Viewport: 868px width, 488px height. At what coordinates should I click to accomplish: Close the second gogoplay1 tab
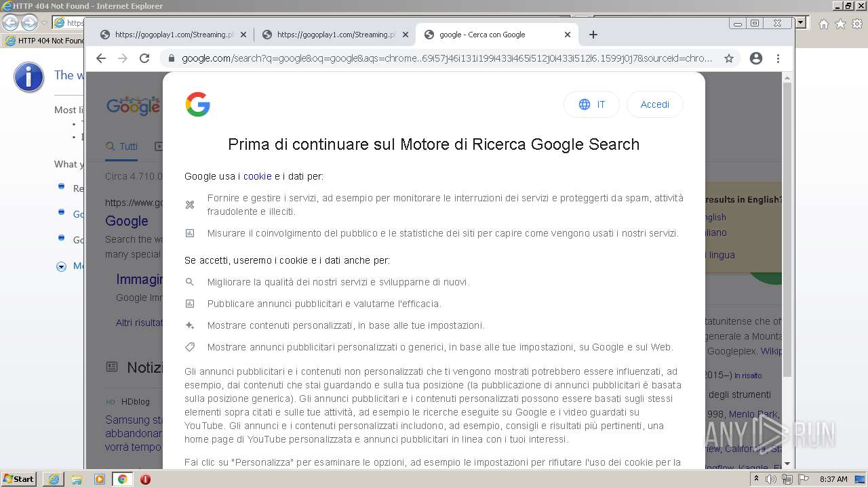click(406, 35)
